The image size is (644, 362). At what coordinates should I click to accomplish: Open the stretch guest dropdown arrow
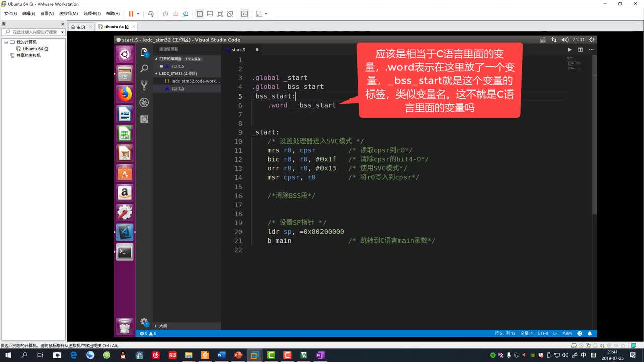point(266,14)
